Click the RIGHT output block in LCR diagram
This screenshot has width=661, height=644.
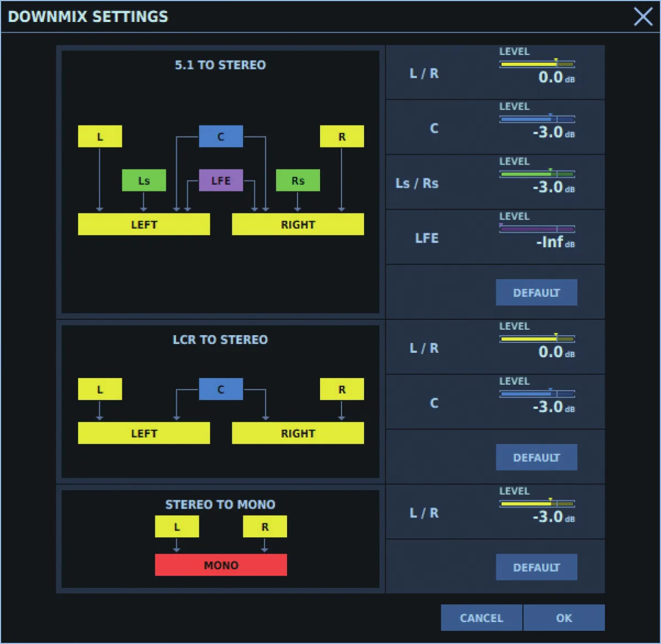(x=298, y=433)
